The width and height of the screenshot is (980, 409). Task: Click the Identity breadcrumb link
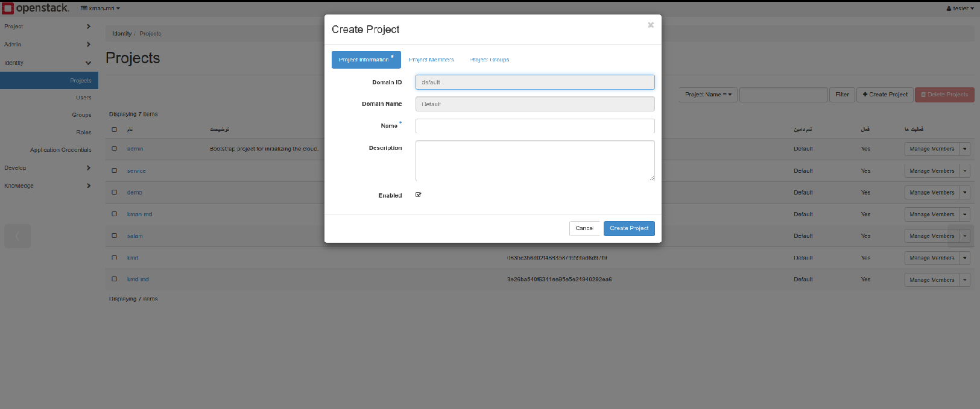point(122,34)
